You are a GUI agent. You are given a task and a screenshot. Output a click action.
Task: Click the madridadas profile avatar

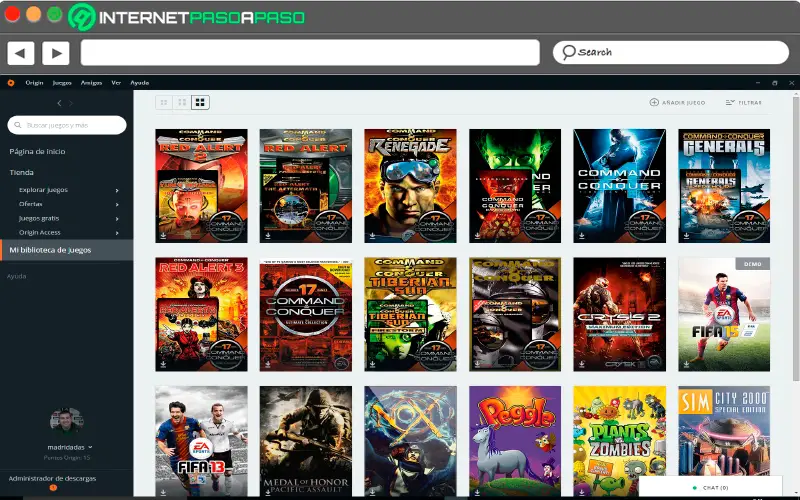tap(67, 422)
